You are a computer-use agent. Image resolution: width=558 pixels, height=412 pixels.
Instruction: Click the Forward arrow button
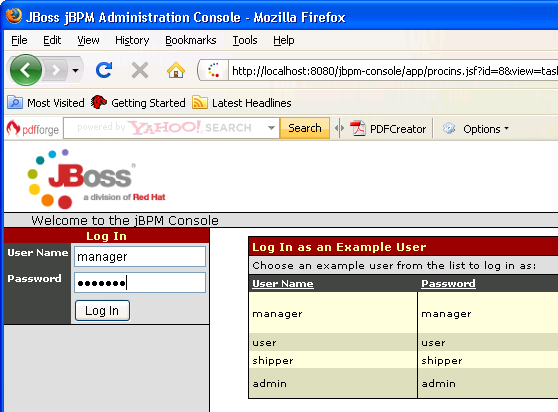(56, 70)
